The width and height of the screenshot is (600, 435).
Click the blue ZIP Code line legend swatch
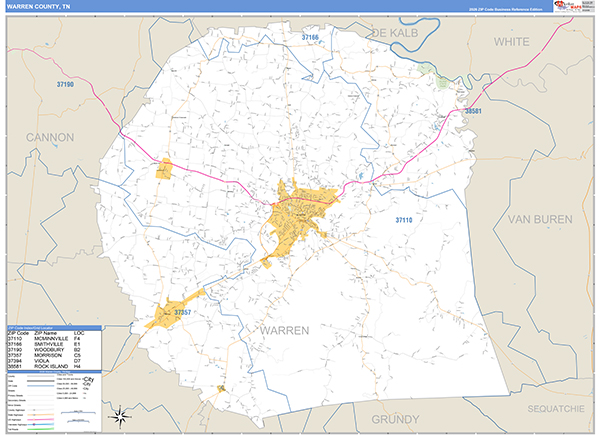(41, 386)
